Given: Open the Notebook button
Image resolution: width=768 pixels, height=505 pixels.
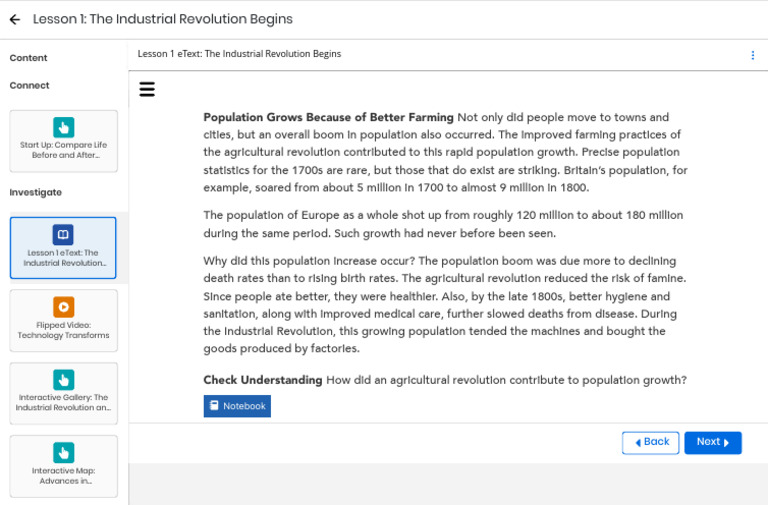Looking at the screenshot, I should 237,406.
